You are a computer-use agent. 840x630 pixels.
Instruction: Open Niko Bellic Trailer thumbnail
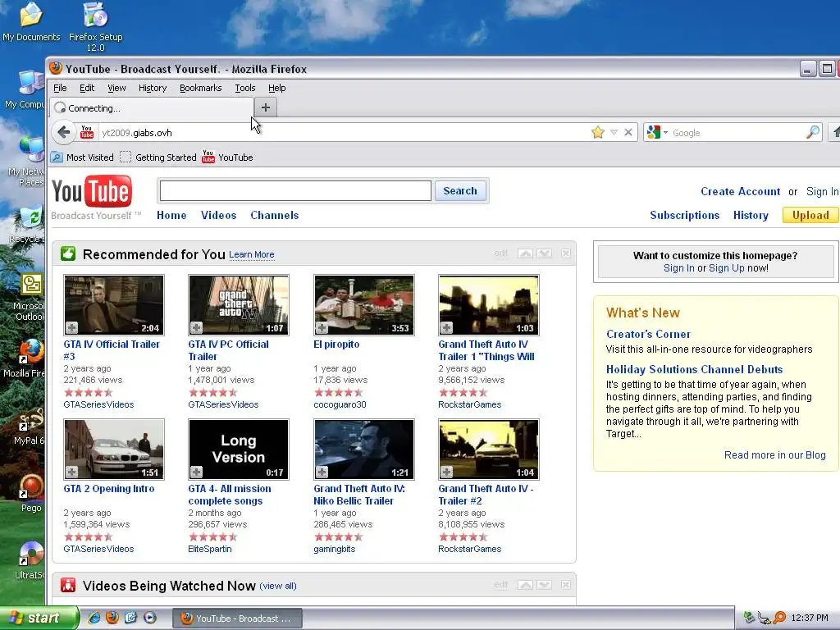coord(363,449)
